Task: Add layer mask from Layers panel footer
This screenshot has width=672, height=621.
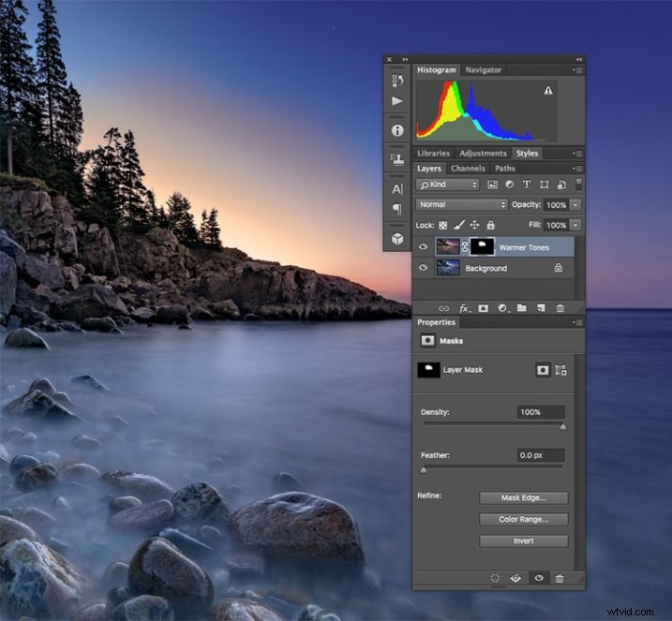Action: [483, 308]
